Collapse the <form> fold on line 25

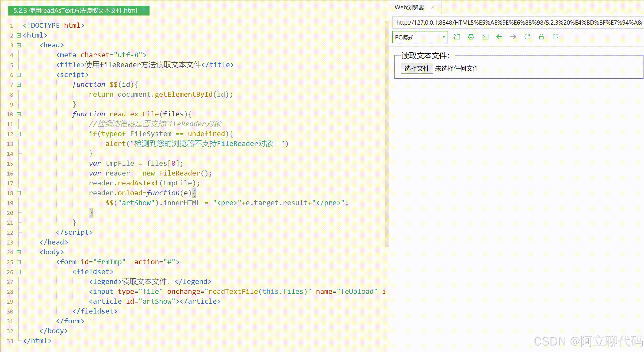point(19,262)
